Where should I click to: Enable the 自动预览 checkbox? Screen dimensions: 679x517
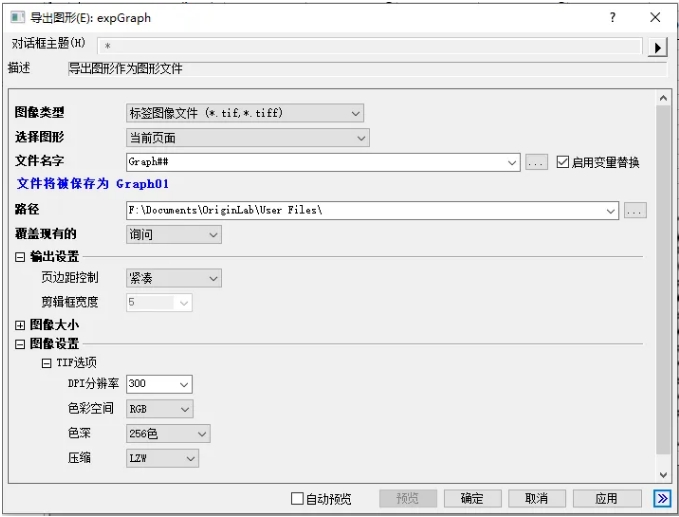point(297,498)
